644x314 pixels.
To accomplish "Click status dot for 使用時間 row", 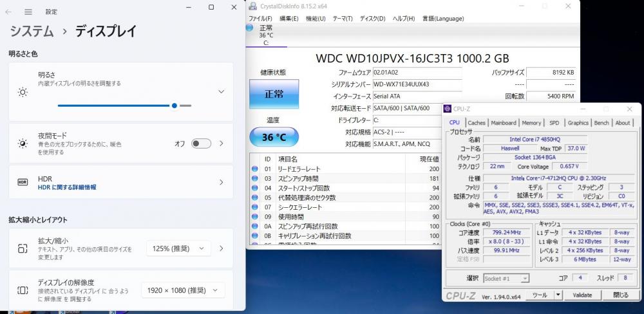I will coord(254,216).
